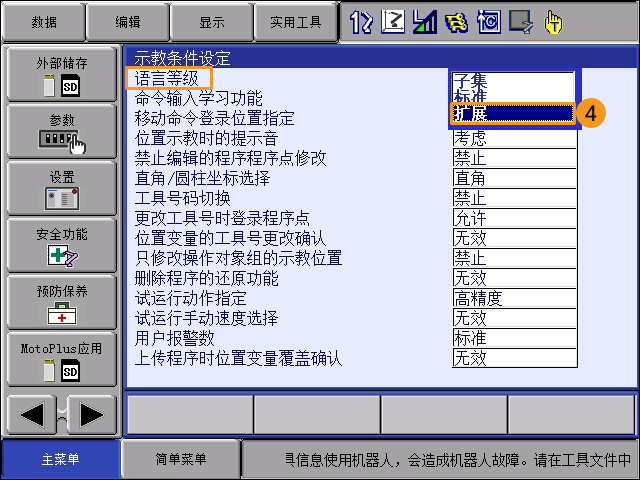Click the scrolling status message bar
640x480 pixels.
coord(440,460)
